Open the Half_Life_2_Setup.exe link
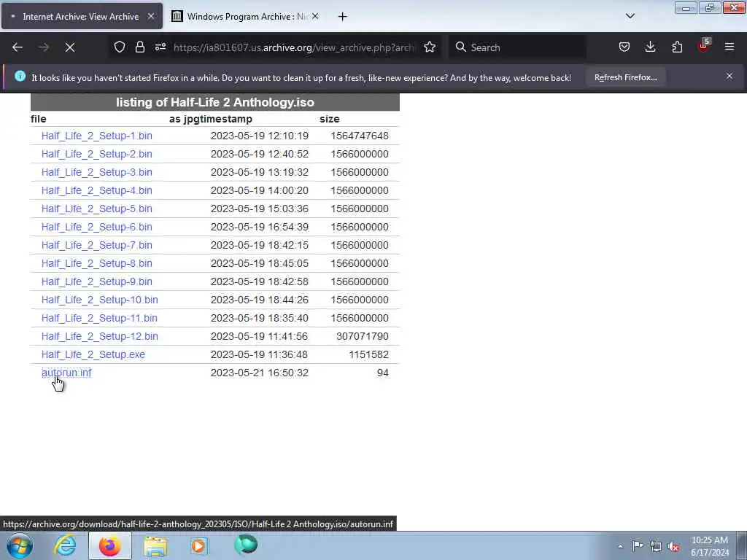The image size is (747, 560). tap(93, 354)
